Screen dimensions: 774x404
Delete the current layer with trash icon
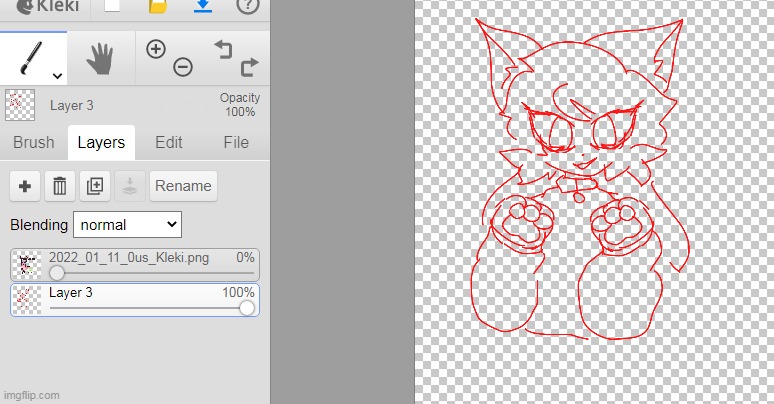tap(60, 186)
